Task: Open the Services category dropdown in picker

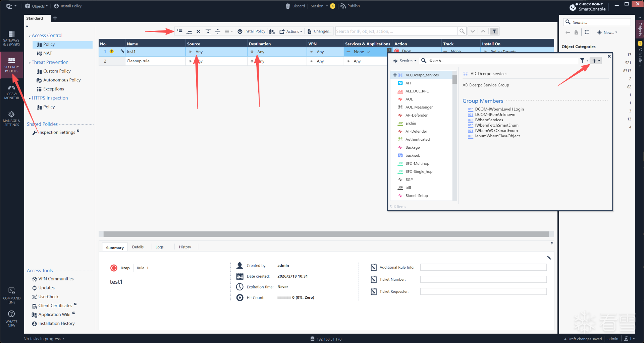Action: click(405, 61)
